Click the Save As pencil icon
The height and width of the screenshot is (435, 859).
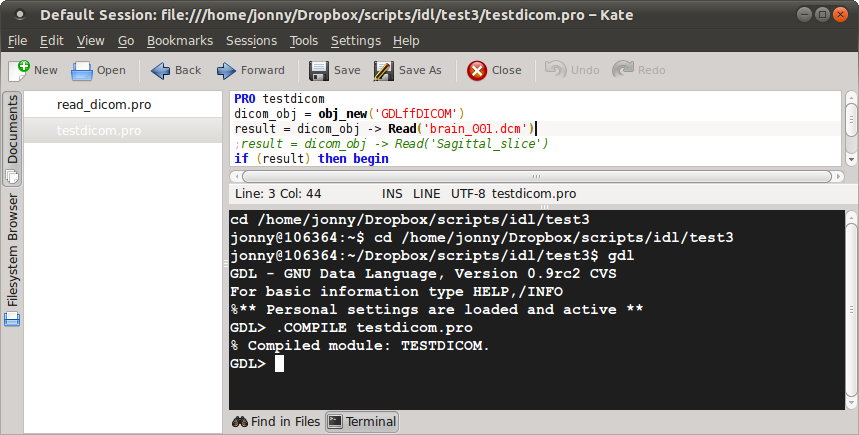click(x=383, y=71)
